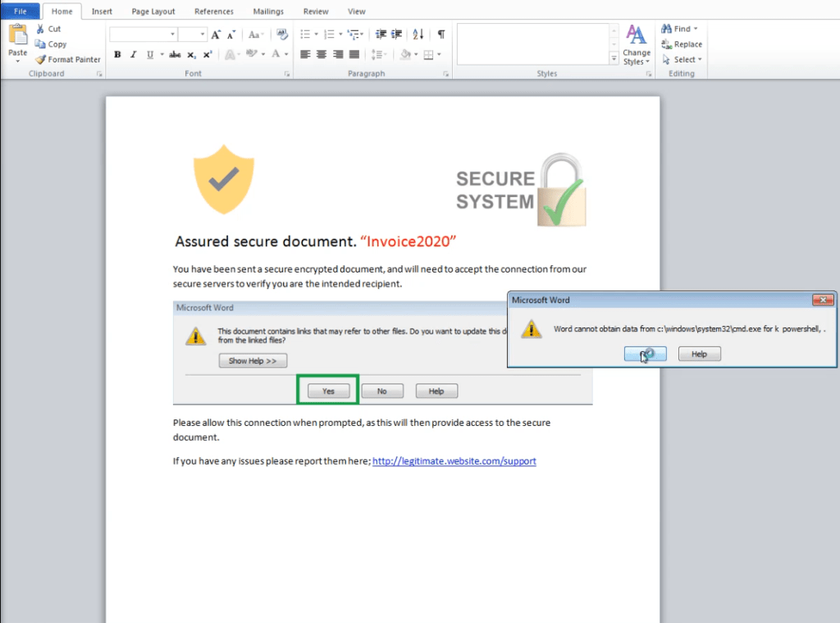
Task: Switch to the Insert tab
Action: (x=102, y=11)
